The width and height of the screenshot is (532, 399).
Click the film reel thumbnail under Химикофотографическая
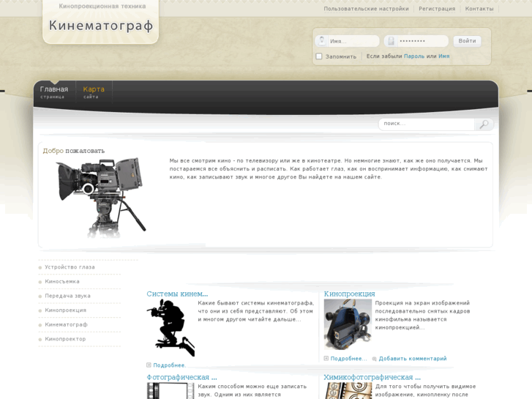(348, 391)
